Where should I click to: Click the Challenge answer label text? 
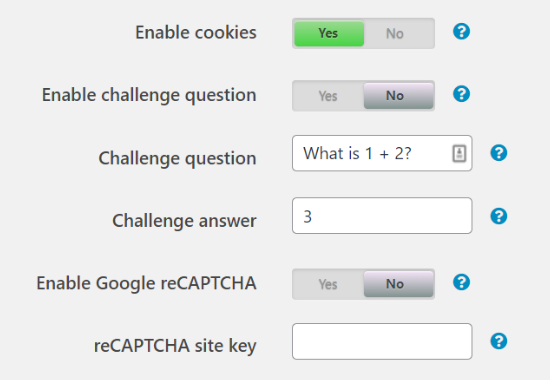(x=184, y=221)
